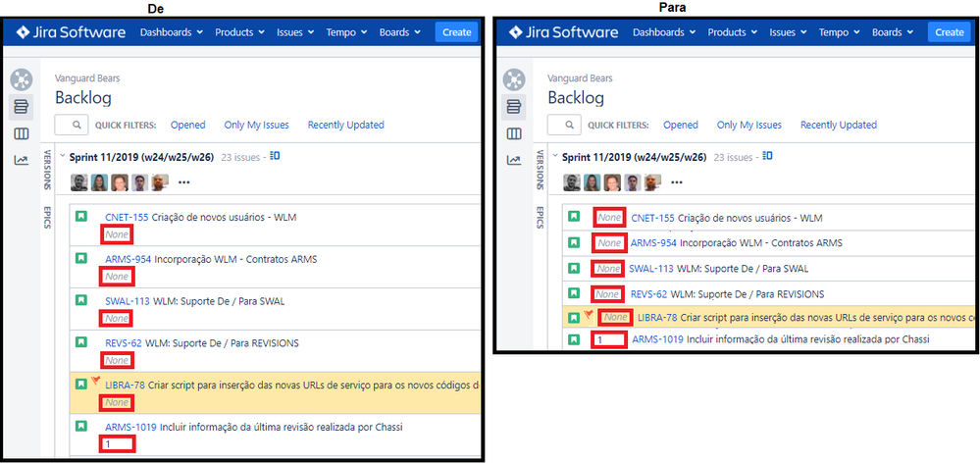Click the story icon beside SWAL-113 in De screenshot

[80, 299]
